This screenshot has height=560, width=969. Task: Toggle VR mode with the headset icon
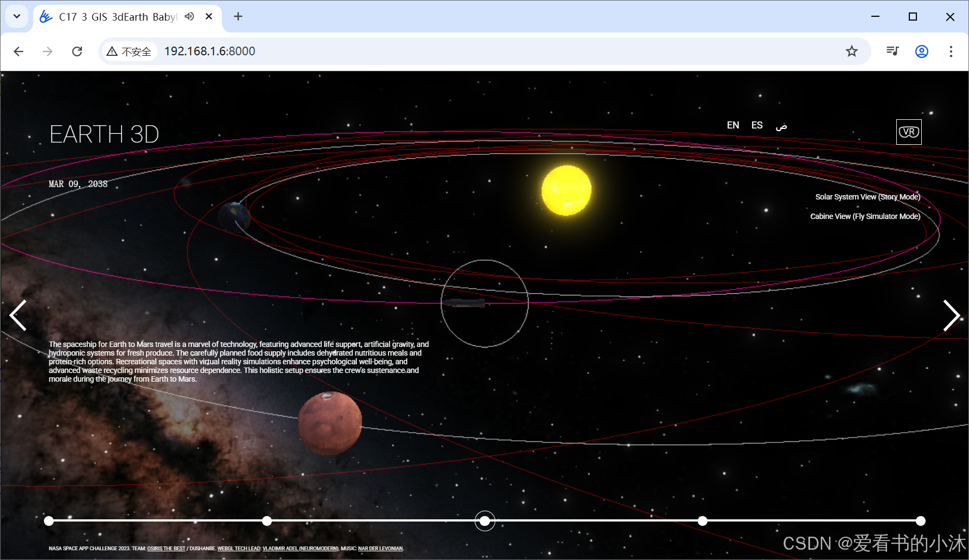(909, 132)
